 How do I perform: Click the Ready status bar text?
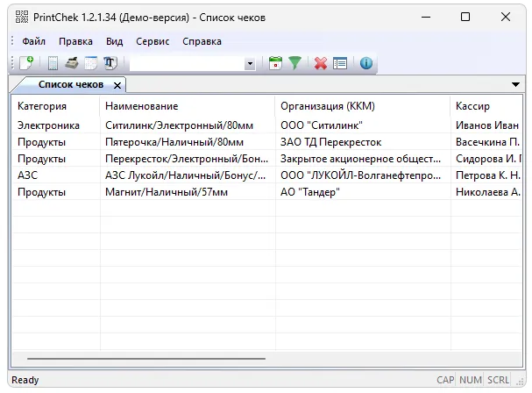(25, 380)
